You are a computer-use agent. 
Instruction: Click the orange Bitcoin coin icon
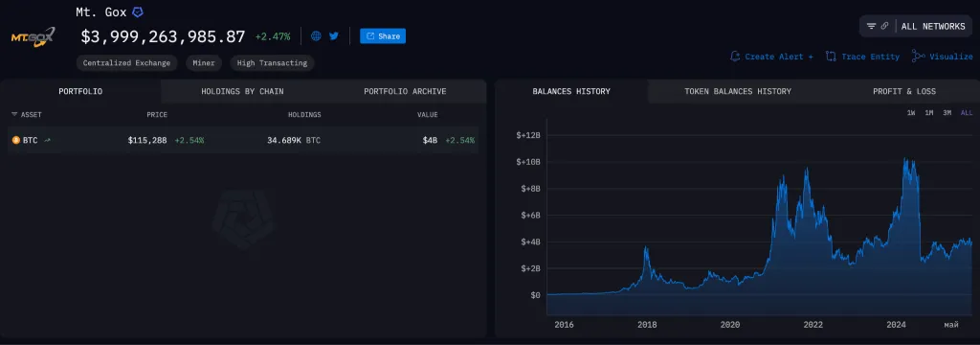[x=16, y=140]
